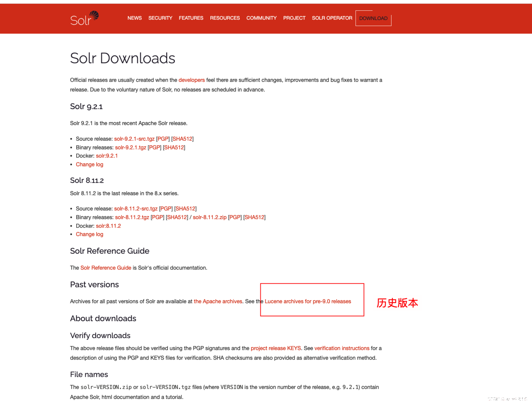
Task: Open project release KEYS link
Action: click(276, 348)
